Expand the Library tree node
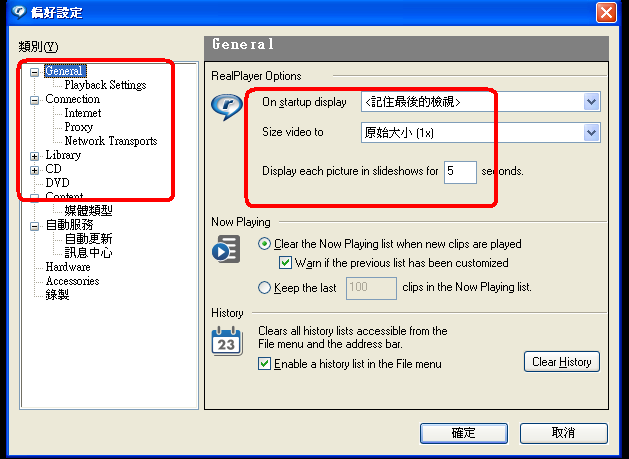 click(x=34, y=156)
